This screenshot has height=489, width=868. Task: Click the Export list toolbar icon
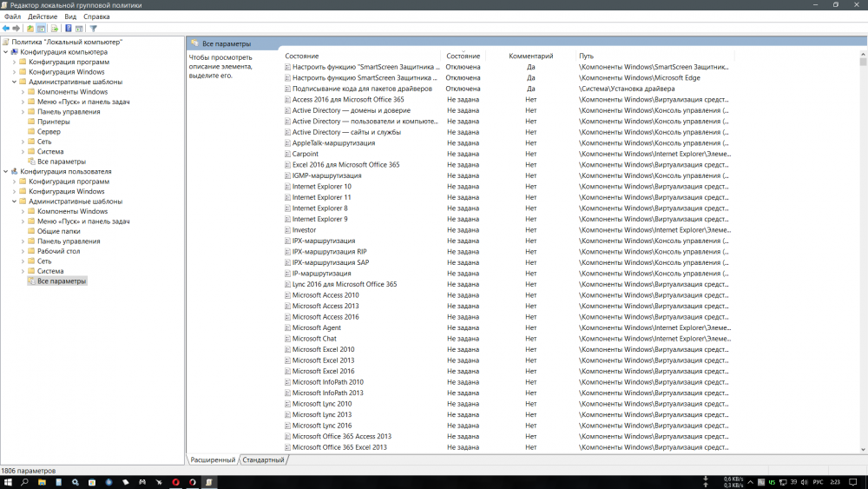(54, 29)
